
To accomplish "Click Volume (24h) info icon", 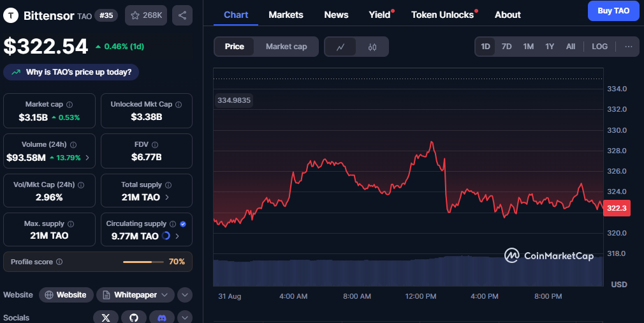I will (x=73, y=145).
